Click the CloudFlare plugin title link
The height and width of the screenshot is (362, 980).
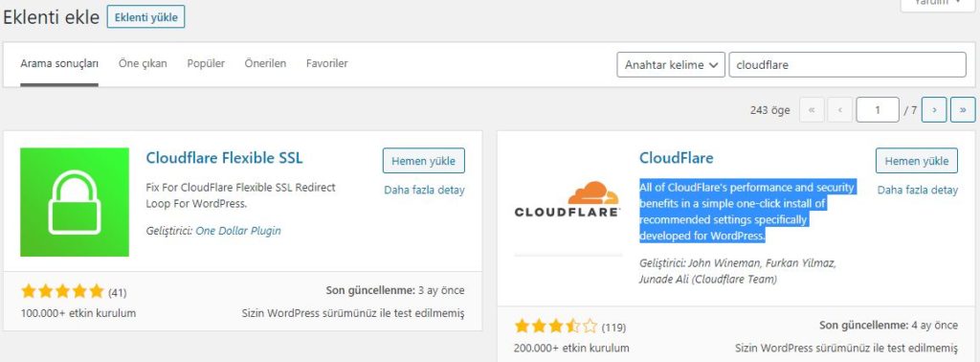(x=677, y=158)
